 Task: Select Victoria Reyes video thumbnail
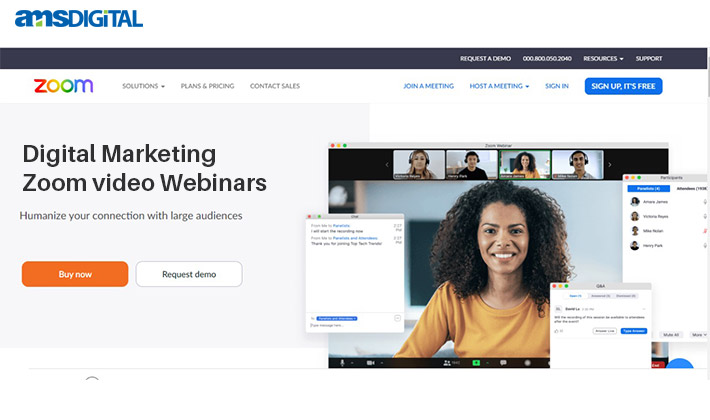(419, 165)
